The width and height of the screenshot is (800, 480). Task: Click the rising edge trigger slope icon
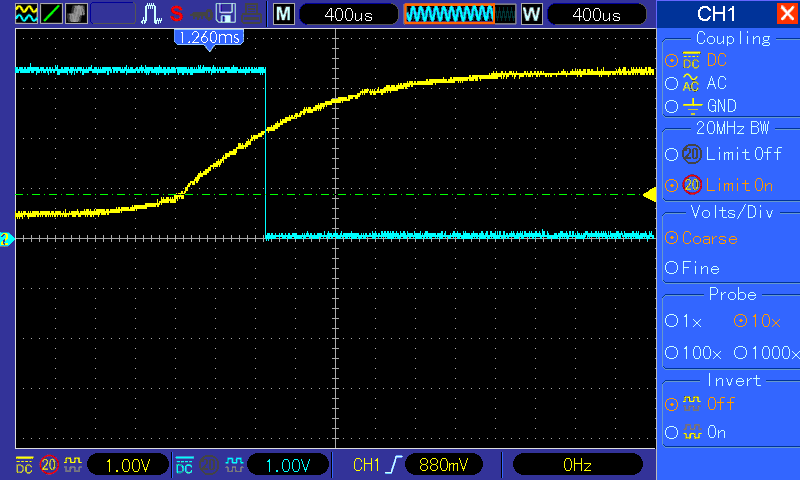393,465
